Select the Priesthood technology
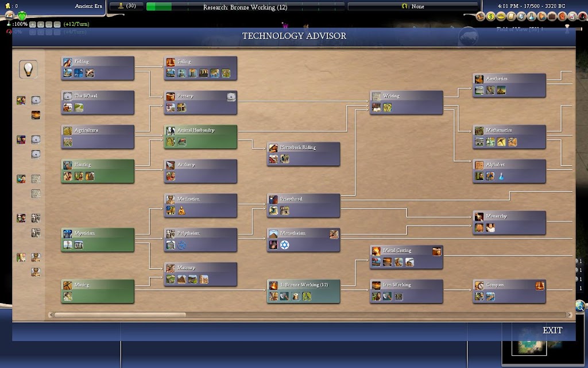The height and width of the screenshot is (368, 588). [x=303, y=205]
